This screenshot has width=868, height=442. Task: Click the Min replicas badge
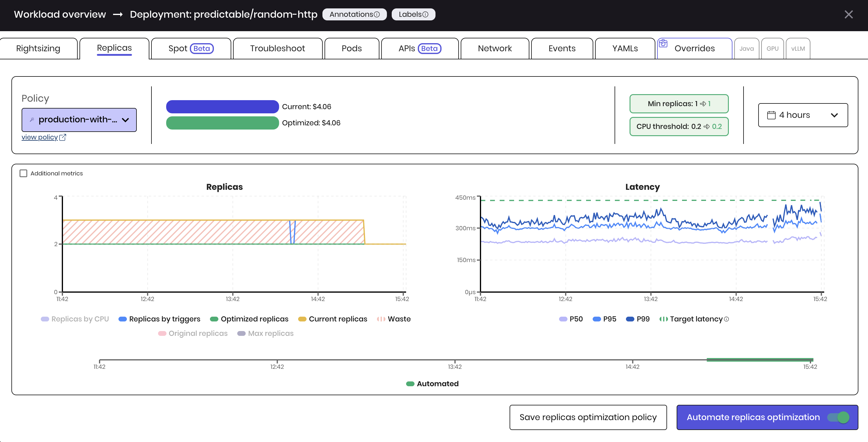click(x=679, y=104)
